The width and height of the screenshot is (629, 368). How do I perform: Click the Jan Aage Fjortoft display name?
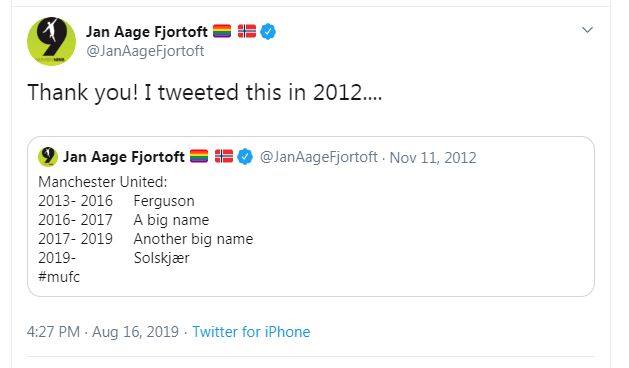point(147,31)
